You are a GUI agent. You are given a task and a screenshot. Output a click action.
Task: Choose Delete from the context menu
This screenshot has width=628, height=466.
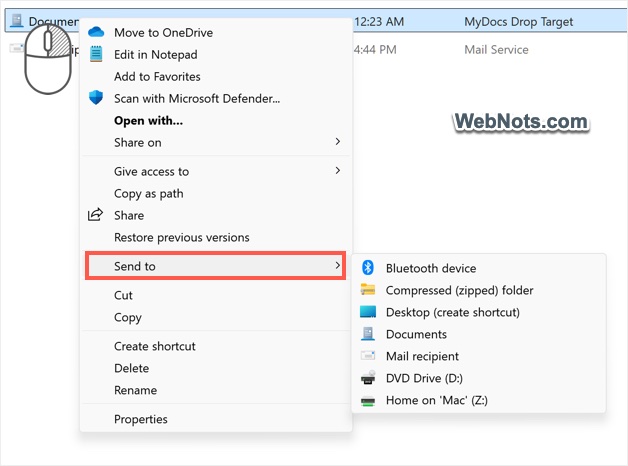pyautogui.click(x=216, y=368)
